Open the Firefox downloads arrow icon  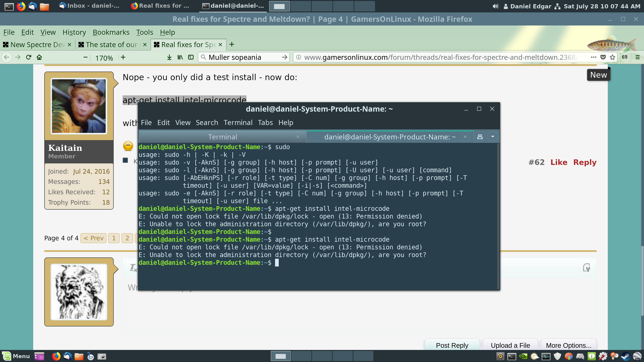click(x=169, y=57)
